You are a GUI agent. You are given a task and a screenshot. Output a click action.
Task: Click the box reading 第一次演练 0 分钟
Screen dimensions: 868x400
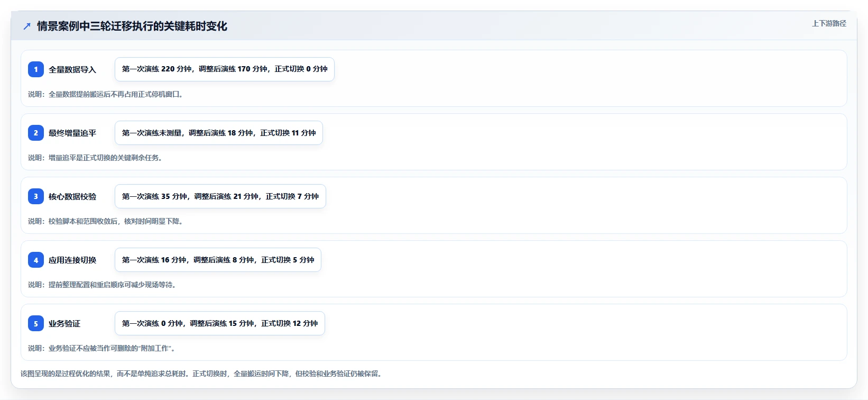tap(220, 323)
